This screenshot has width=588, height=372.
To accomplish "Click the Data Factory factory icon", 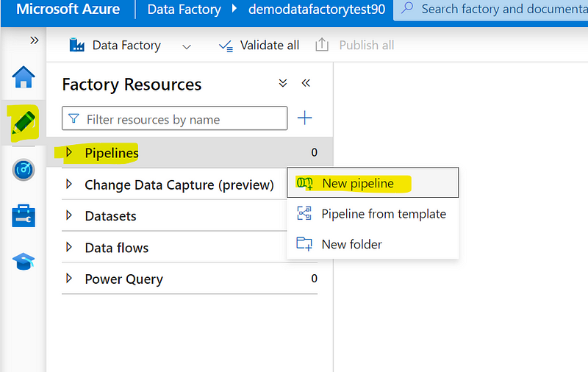I will 77,45.
